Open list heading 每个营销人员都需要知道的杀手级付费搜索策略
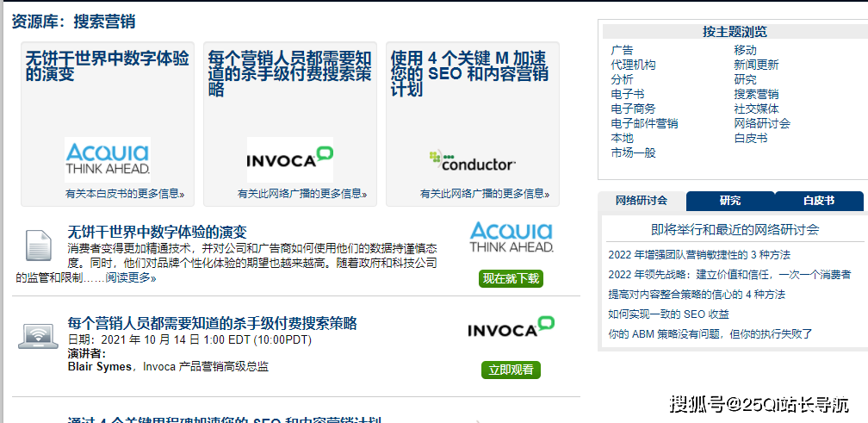 point(212,323)
